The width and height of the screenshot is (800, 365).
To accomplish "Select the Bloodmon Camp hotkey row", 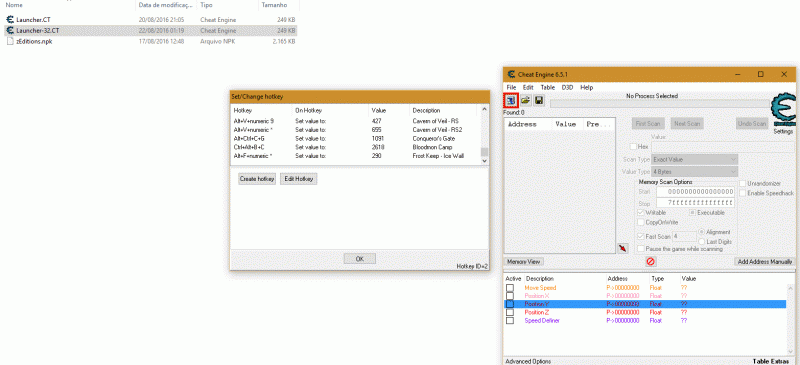I will 356,147.
